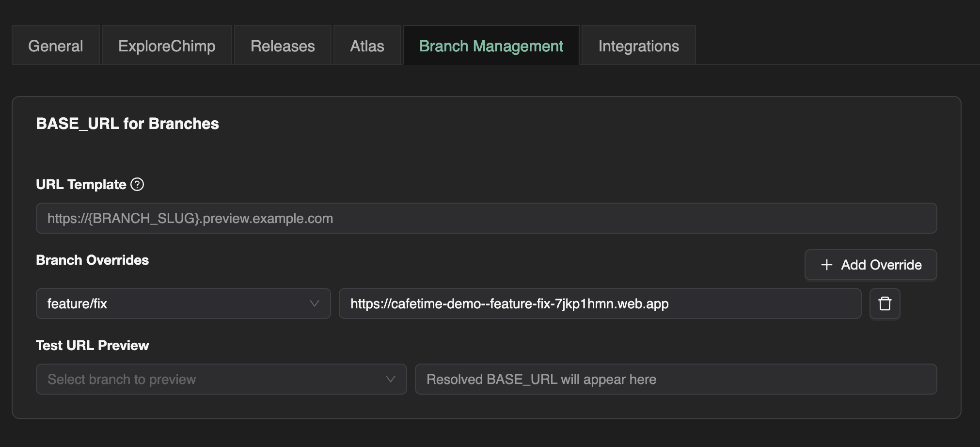Switch to the General tab
Screen dimensions: 980x447
point(55,45)
